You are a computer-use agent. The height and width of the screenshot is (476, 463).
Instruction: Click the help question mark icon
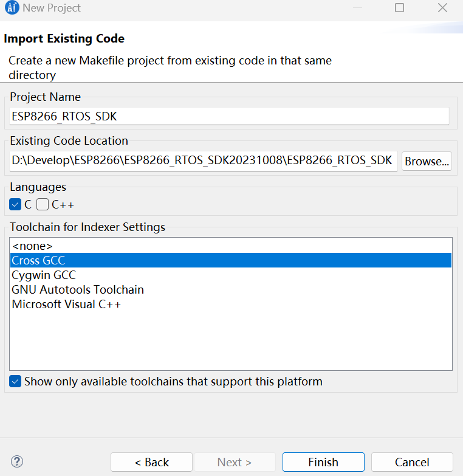[x=17, y=462]
